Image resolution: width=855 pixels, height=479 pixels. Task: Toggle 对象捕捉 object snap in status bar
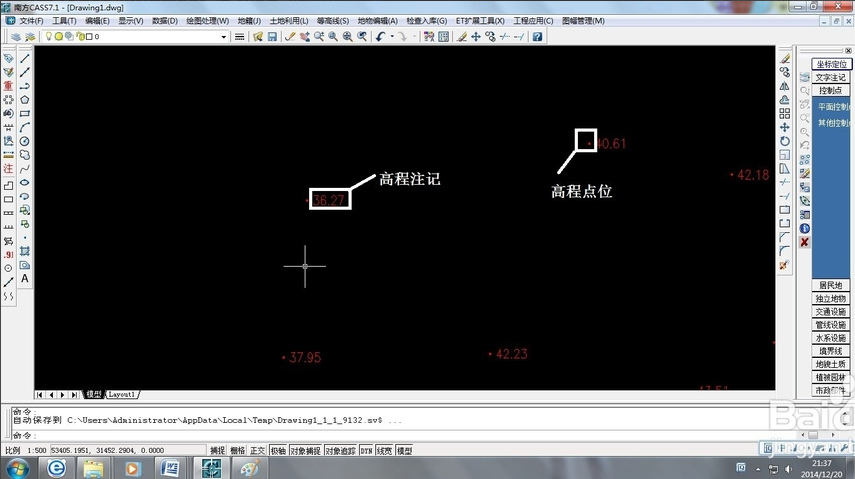pyautogui.click(x=305, y=451)
